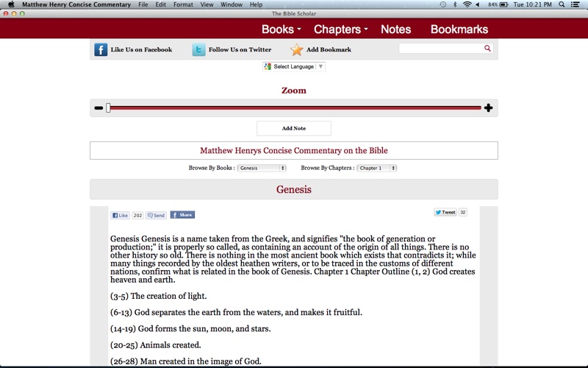
Task: Click the Follow Us on Twitter link
Action: [240, 49]
